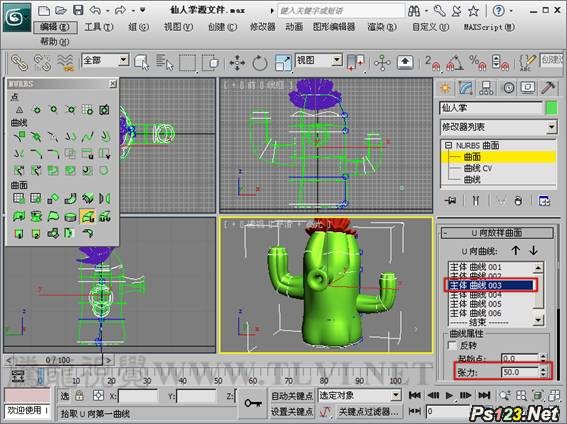Screen dimensions: 567x424
Task: Select the Link tool in main toolbar
Action: [x=19, y=62]
